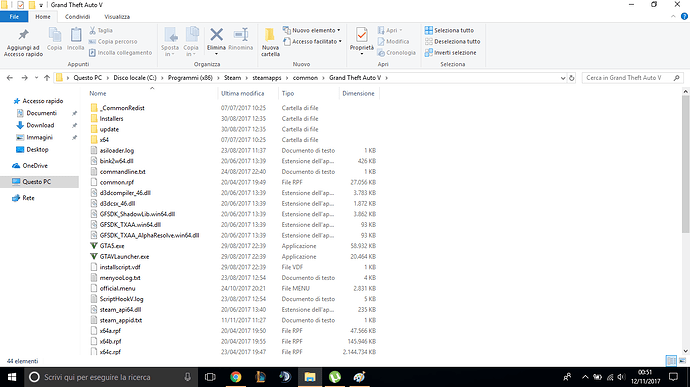Open the help question mark icon

pos(684,16)
